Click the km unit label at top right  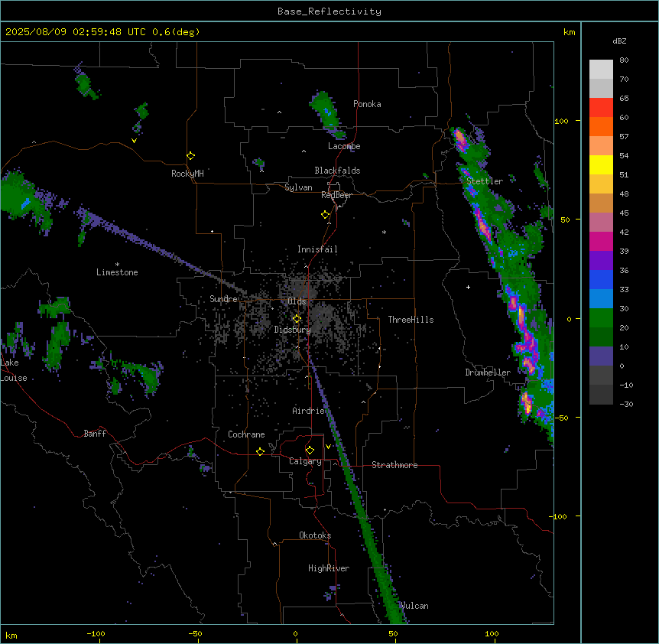[569, 32]
